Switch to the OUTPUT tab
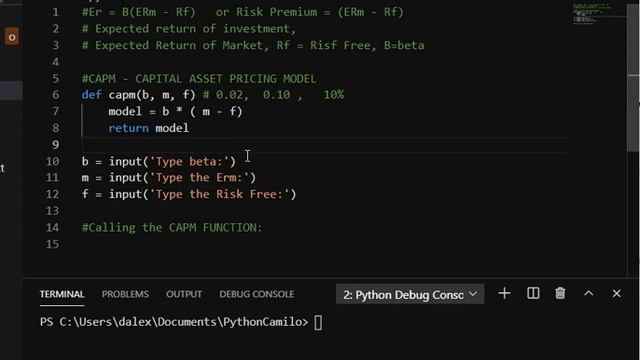 click(184, 294)
